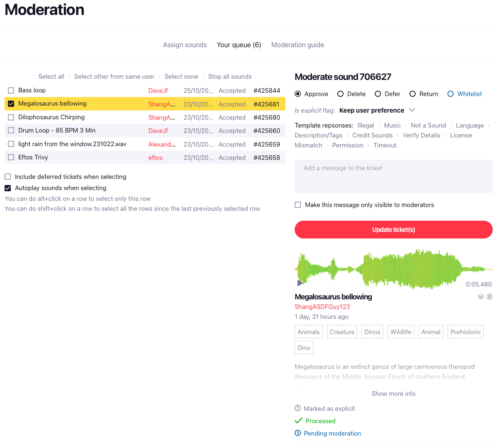This screenshot has width=501, height=448.
Task: Seek to the middle of the waveform
Action: pyautogui.click(x=393, y=269)
